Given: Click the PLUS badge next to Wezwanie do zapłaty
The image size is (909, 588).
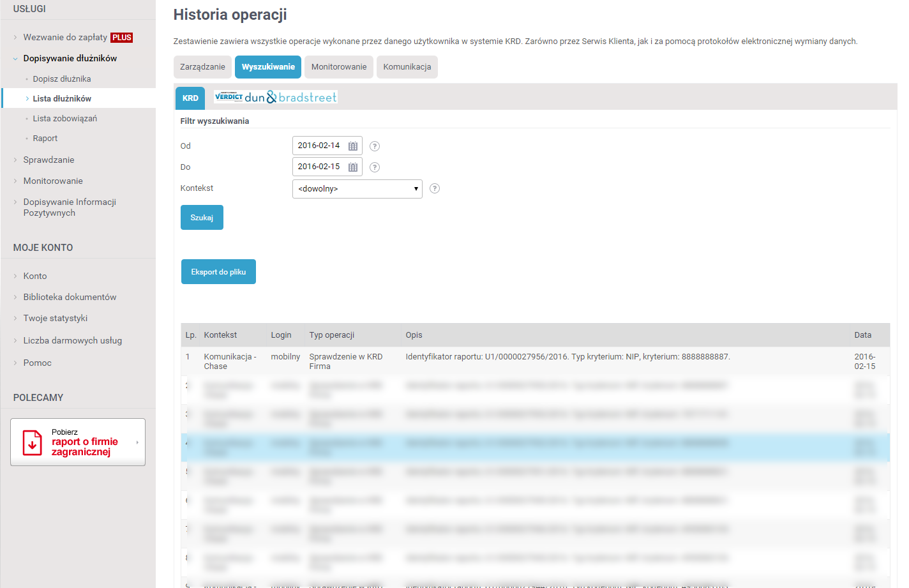Looking at the screenshot, I should 122,38.
